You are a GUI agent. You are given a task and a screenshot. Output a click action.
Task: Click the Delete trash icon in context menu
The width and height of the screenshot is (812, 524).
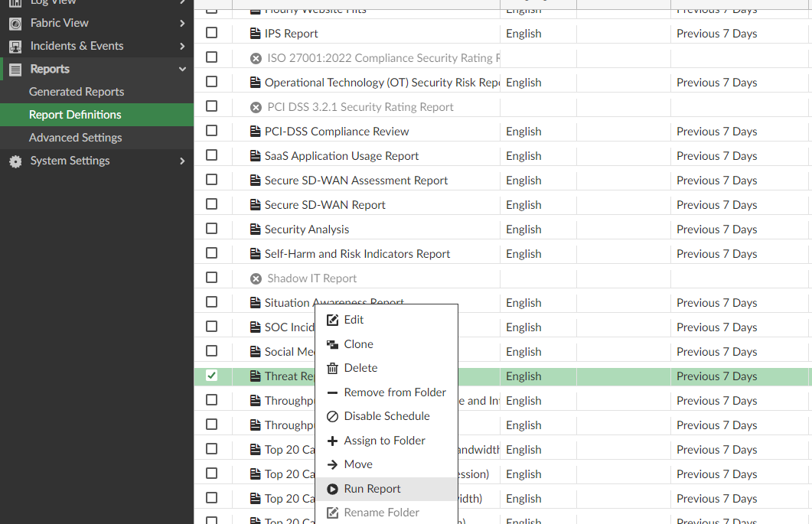(x=332, y=368)
